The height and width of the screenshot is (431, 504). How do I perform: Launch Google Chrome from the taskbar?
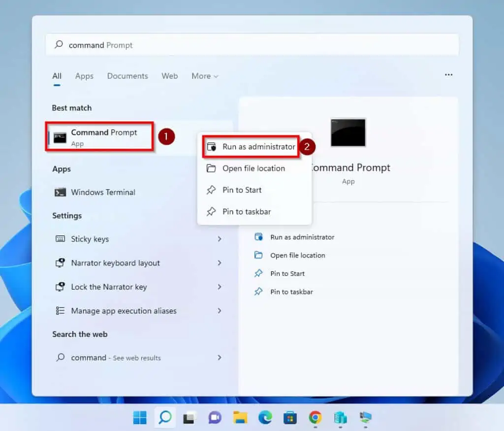(315, 417)
